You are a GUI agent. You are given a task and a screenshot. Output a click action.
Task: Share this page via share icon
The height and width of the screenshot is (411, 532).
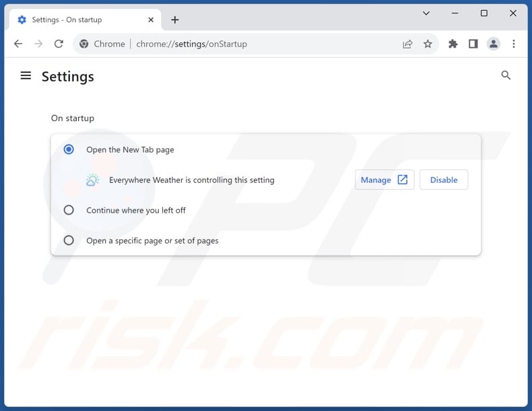[x=407, y=44]
